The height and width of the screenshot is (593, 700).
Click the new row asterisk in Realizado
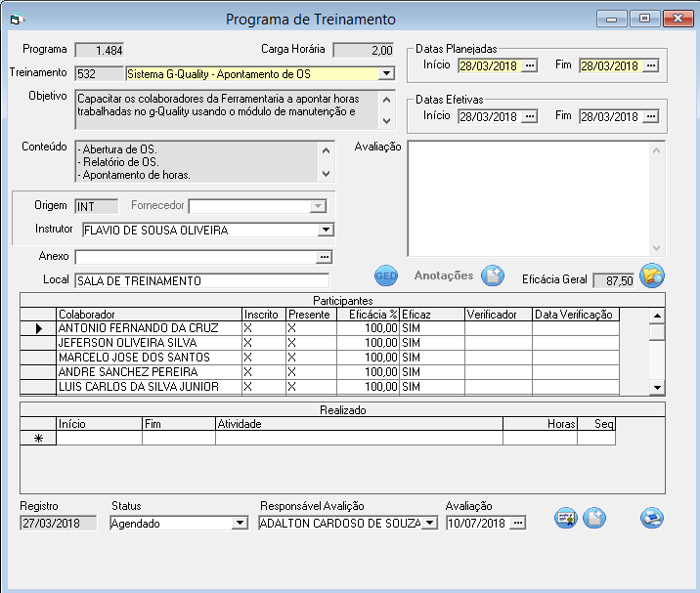pos(38,439)
